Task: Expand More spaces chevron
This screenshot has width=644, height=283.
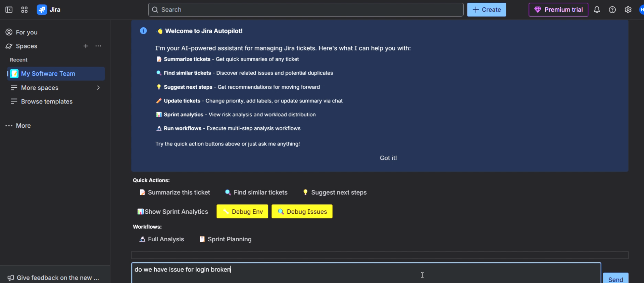Action: tap(98, 88)
